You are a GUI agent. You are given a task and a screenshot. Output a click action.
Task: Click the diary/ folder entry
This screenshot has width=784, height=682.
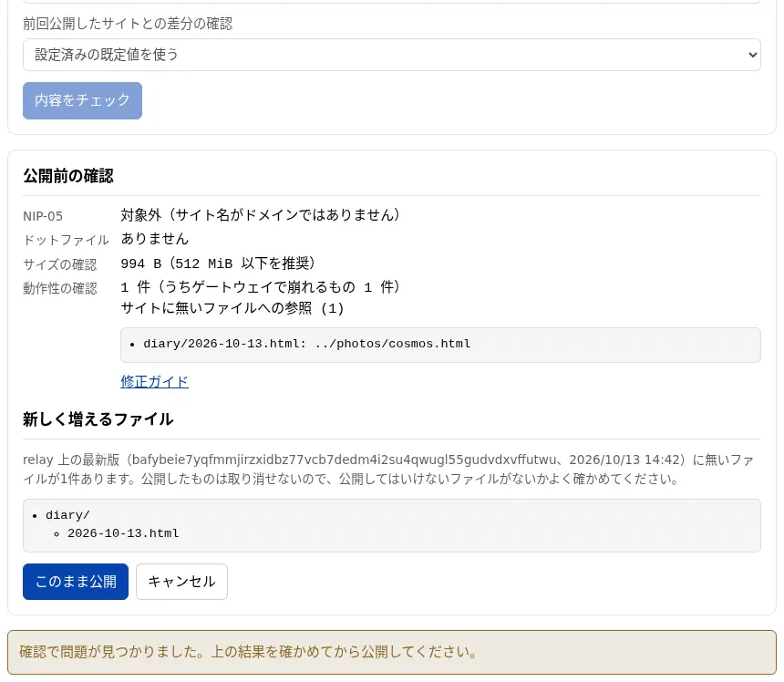(x=67, y=515)
